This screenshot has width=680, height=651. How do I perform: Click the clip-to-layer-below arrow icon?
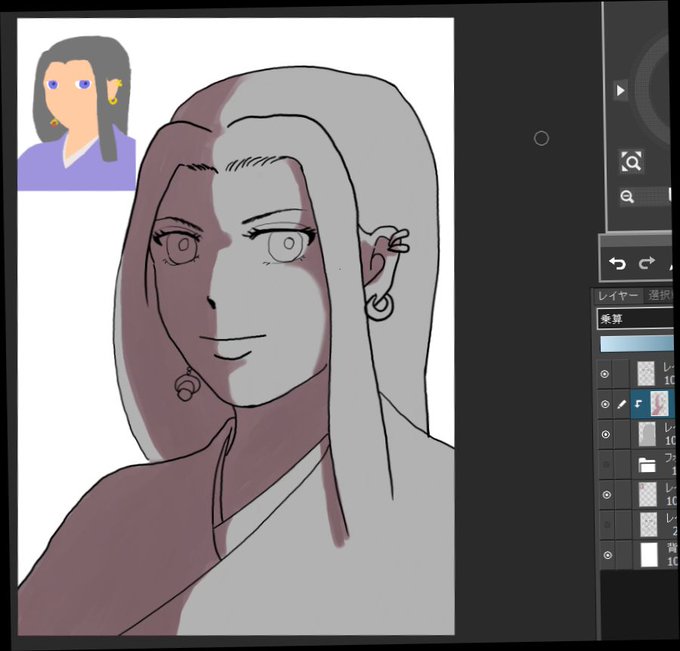click(x=638, y=404)
